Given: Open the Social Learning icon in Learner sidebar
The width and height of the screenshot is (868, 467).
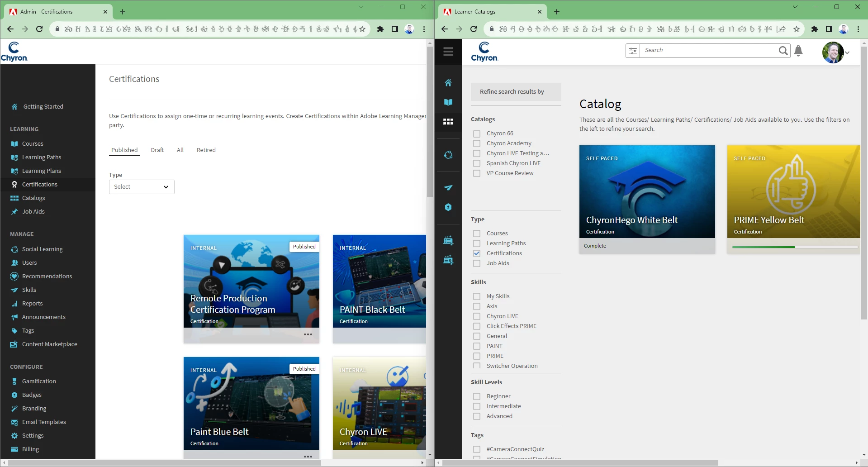Looking at the screenshot, I should [448, 155].
